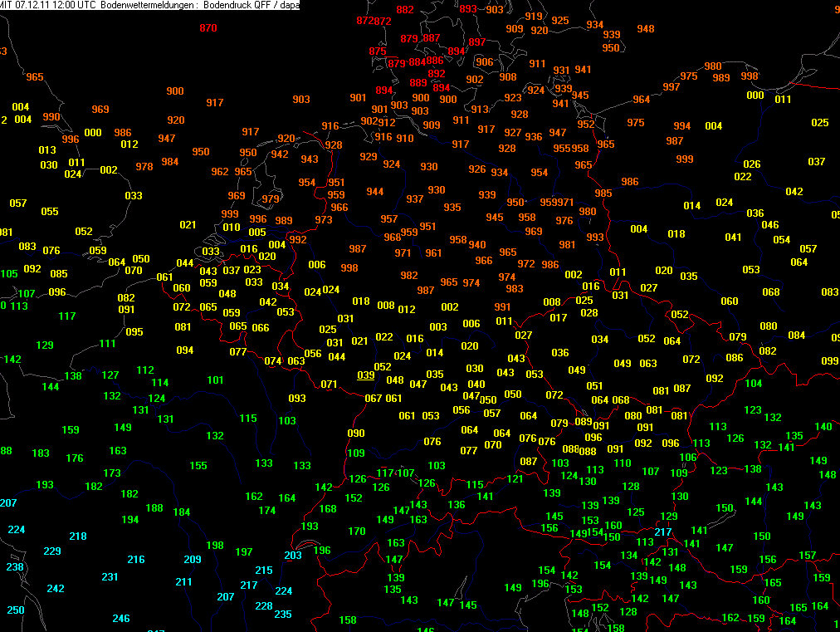This screenshot has width=840, height=632.
Task: Click the yellow 099 pressure reading
Action: (x=830, y=361)
